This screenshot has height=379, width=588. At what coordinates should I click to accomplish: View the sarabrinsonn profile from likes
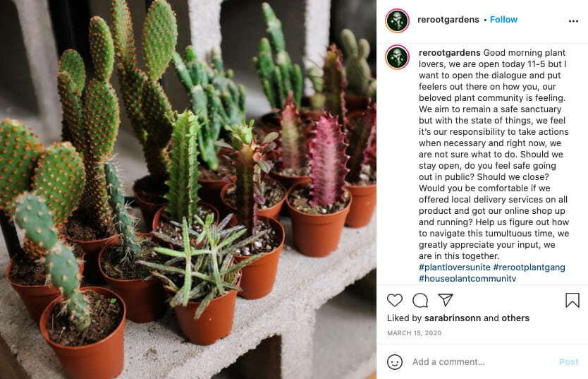click(x=453, y=318)
